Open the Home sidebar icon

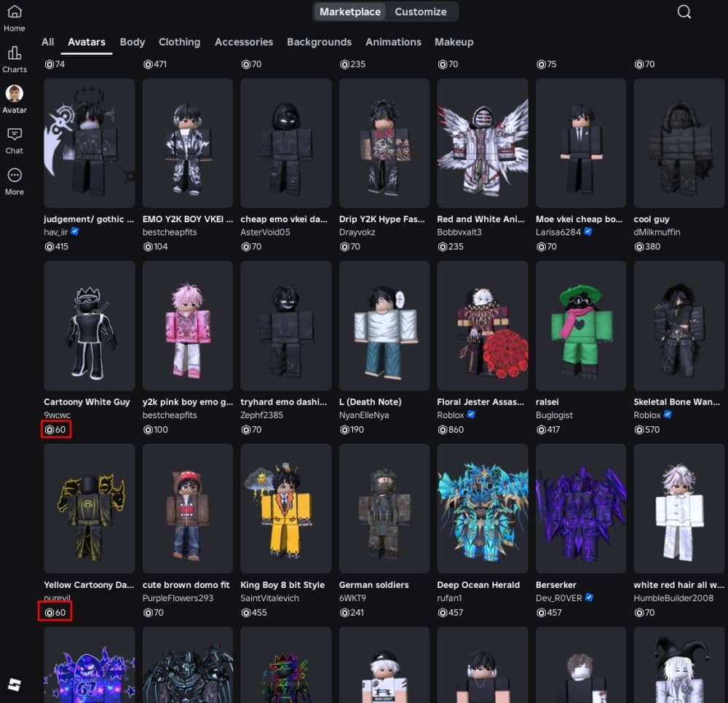point(15,12)
